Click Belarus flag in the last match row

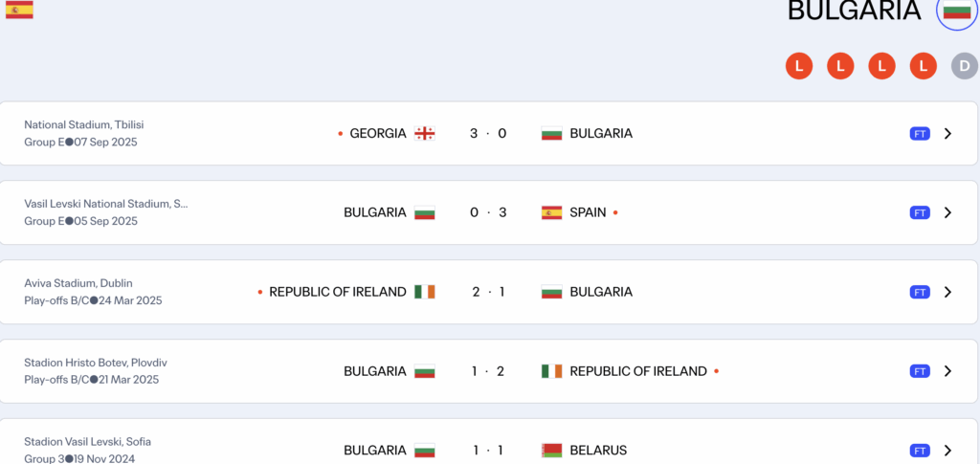click(x=551, y=451)
